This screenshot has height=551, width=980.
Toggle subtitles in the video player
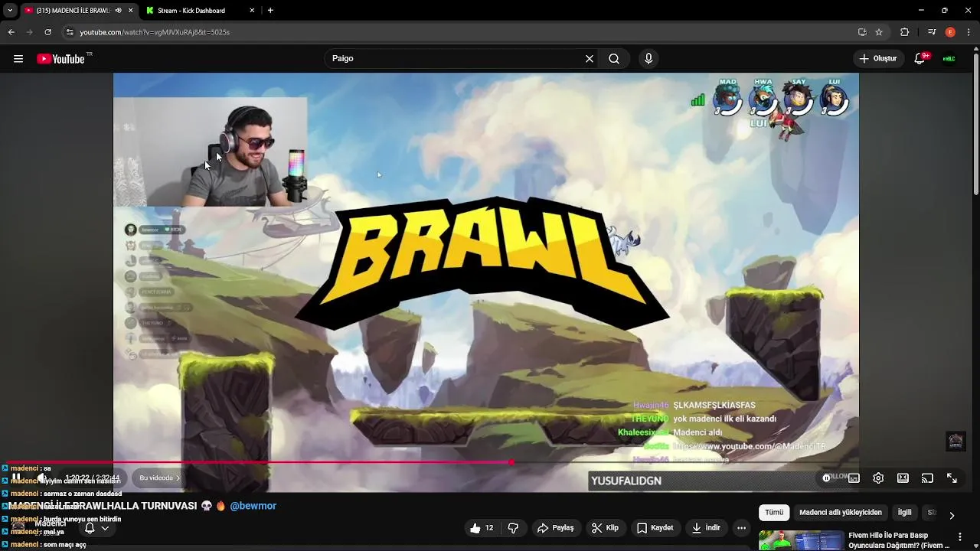(854, 478)
